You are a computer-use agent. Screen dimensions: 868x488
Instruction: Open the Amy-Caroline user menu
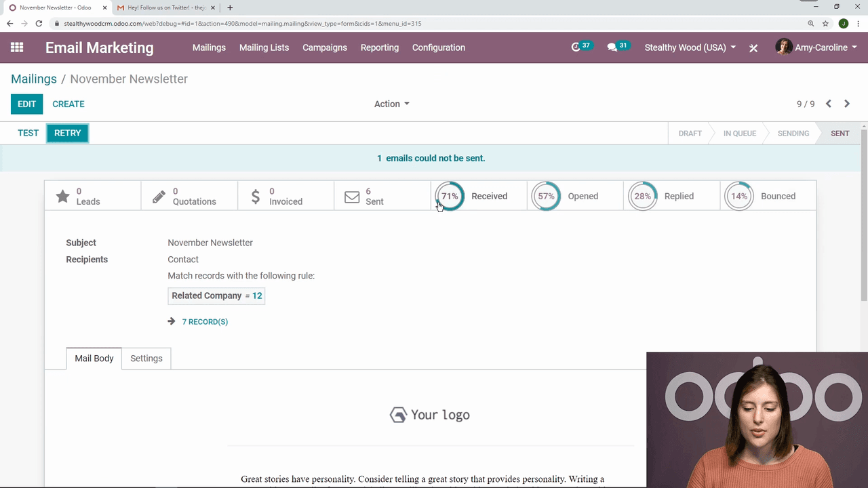pos(816,47)
